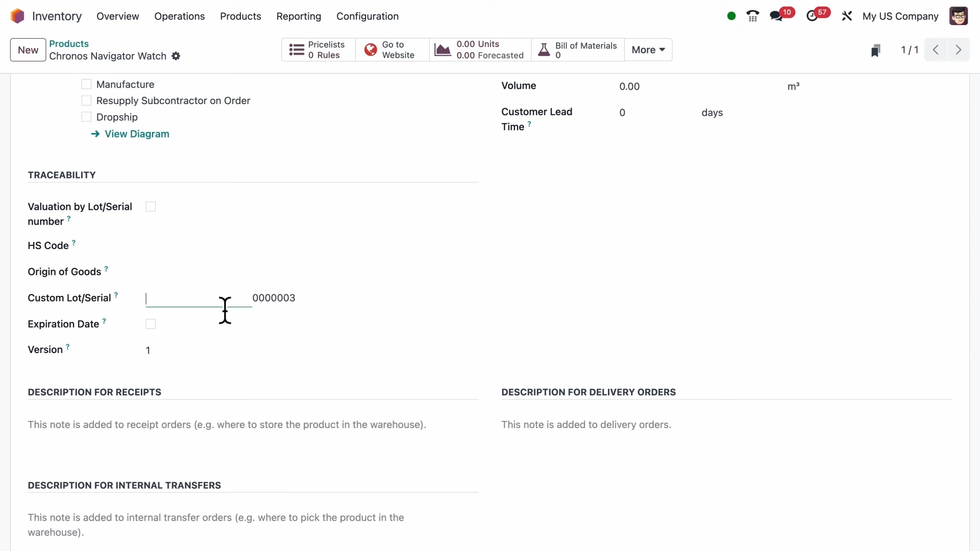Open the user avatar menu
The image size is (980, 551).
(x=959, y=16)
